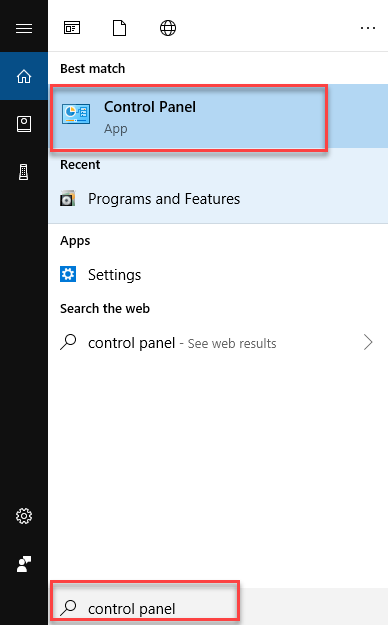Viewport: 388px width, 625px height.
Task: Expand the hamburger menu in the sidebar
Action: (x=24, y=28)
